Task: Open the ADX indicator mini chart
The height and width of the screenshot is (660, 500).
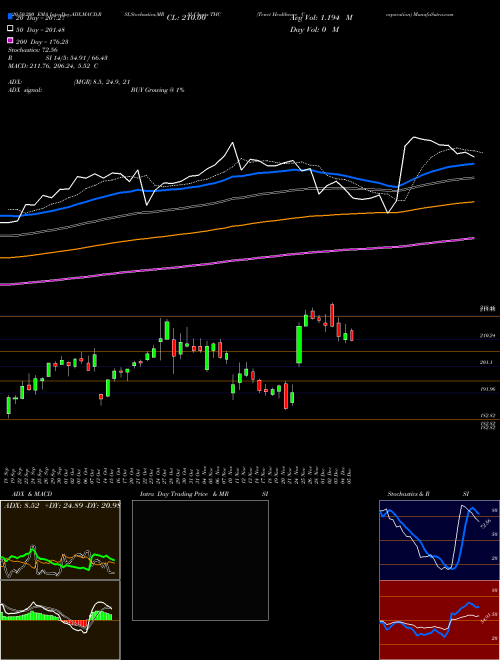Action: pyautogui.click(x=60, y=540)
